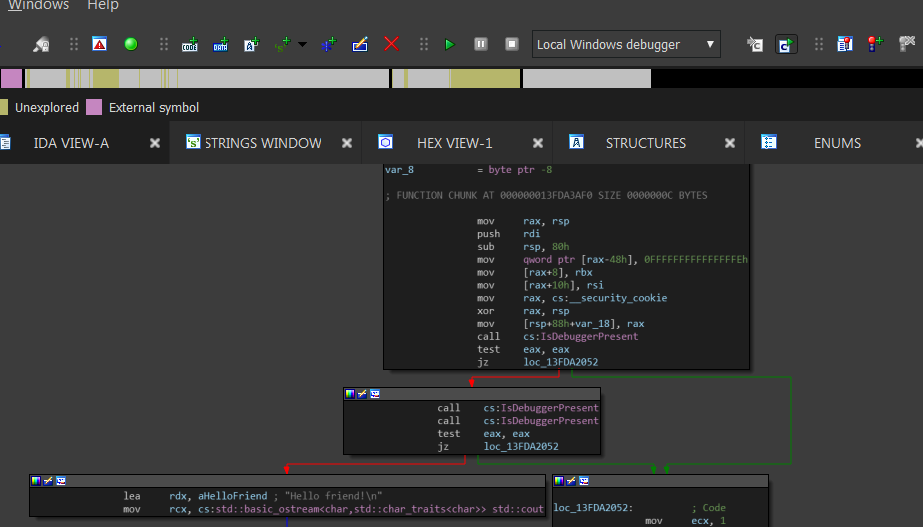Click the gray signpost icon with X
This screenshot has width=923, height=527.
point(907,44)
